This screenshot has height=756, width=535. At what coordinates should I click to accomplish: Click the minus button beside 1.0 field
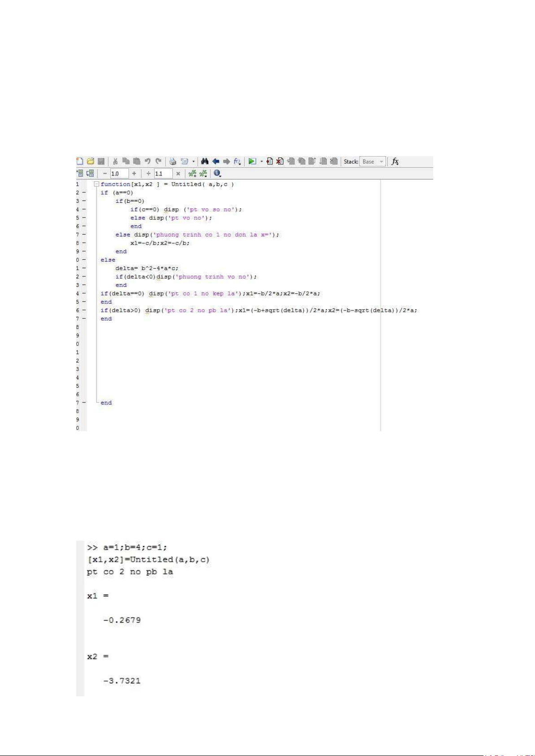point(105,174)
